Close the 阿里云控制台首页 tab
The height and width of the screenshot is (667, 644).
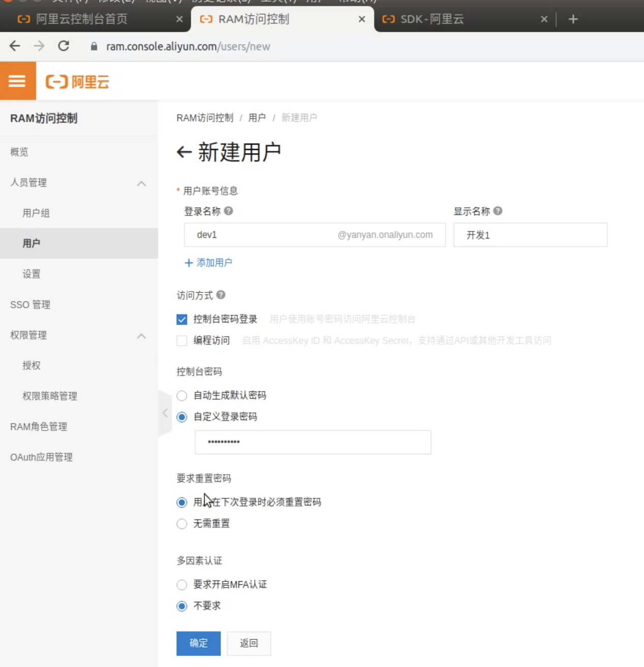click(x=180, y=19)
